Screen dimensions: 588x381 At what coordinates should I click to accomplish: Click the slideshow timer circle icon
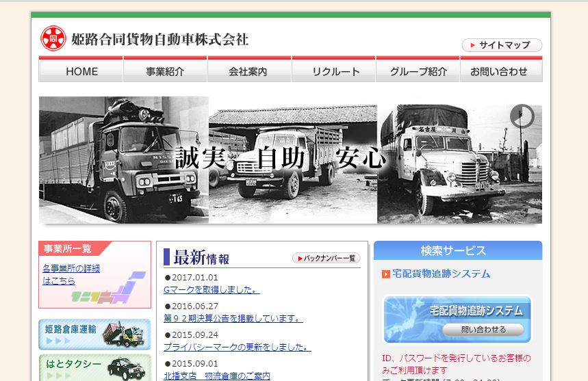point(522,116)
